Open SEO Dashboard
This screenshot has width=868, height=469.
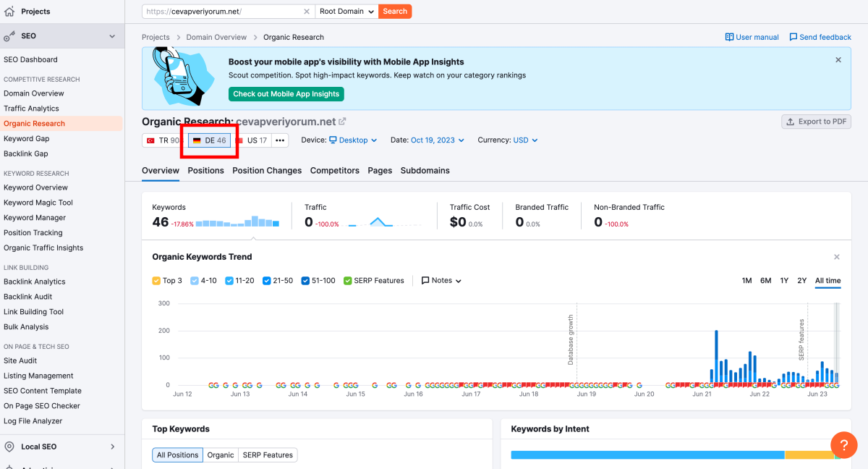click(30, 59)
